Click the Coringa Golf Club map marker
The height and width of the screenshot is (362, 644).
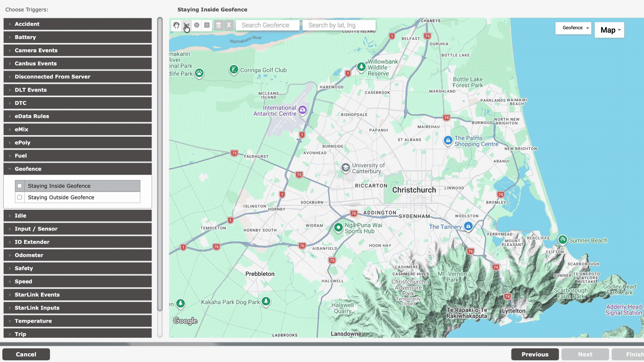click(233, 70)
